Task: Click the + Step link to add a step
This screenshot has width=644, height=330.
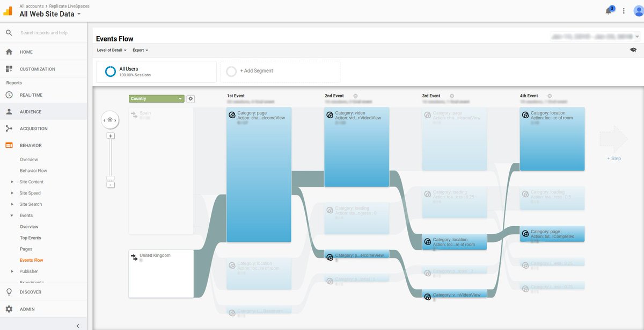Action: pos(613,159)
